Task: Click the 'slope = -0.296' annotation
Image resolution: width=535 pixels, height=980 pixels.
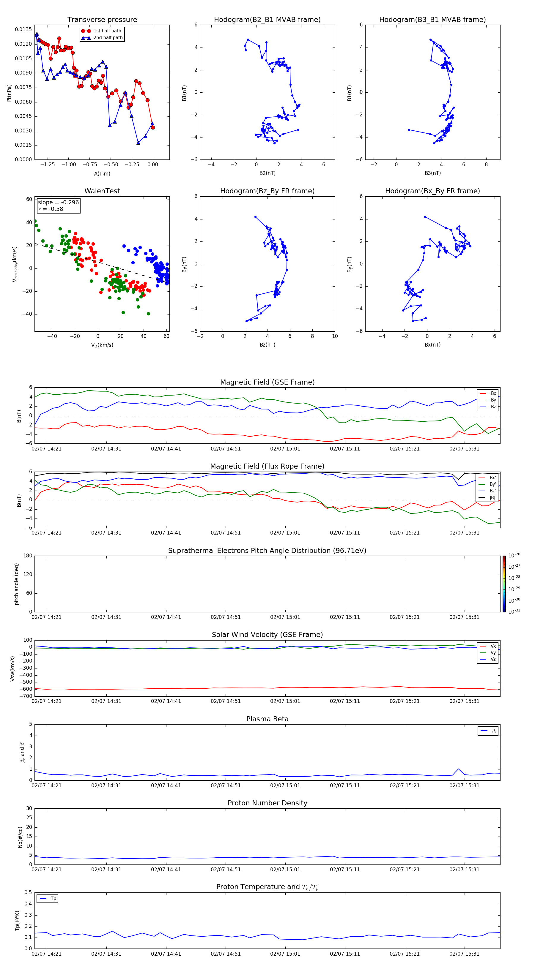Action: (58, 203)
